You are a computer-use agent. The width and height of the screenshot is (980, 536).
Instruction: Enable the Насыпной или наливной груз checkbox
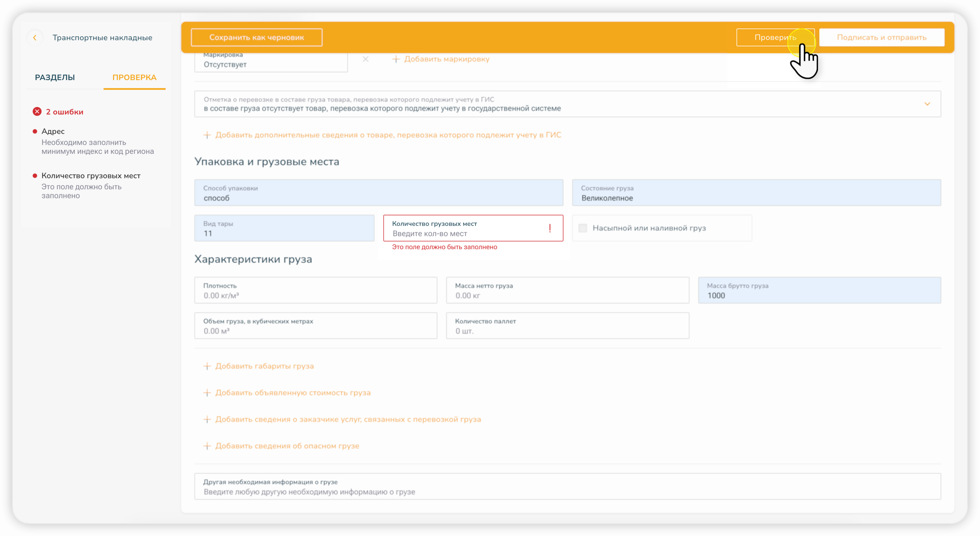point(582,228)
